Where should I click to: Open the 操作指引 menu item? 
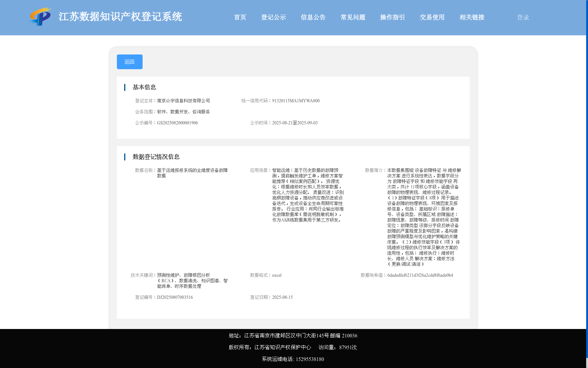click(x=392, y=17)
